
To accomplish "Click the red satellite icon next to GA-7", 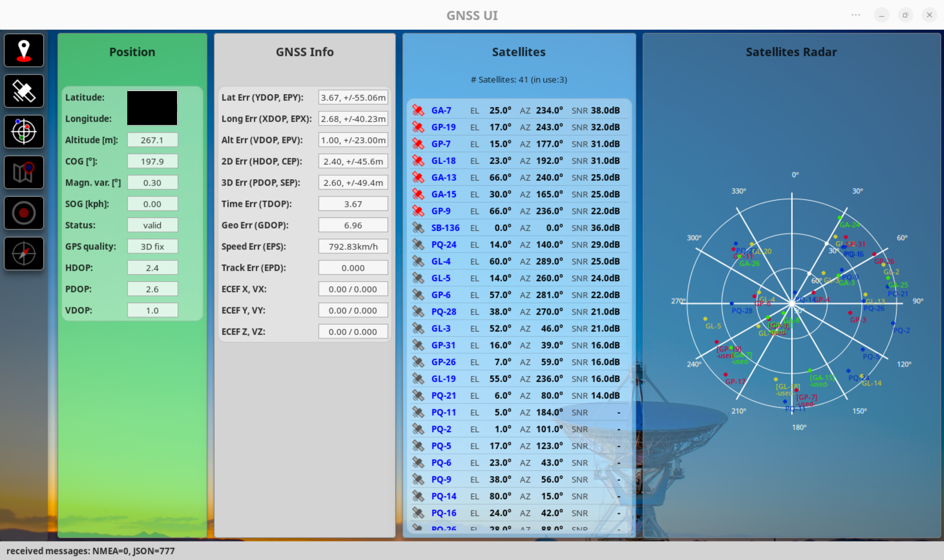I will click(x=418, y=110).
